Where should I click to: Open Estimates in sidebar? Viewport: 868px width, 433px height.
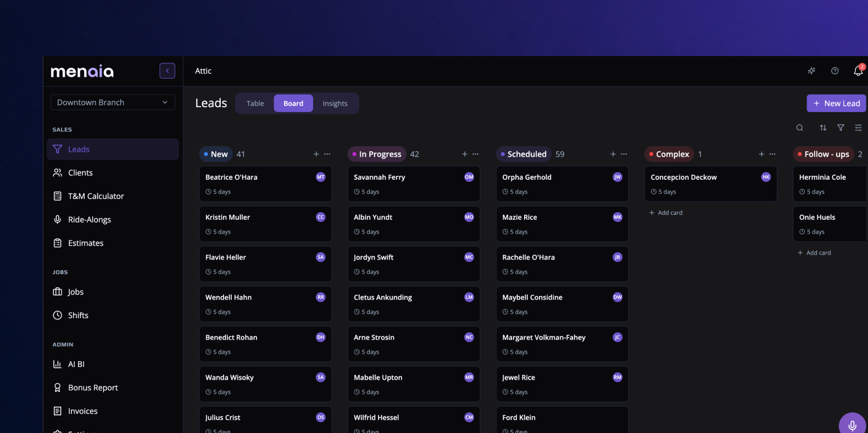coord(113,243)
